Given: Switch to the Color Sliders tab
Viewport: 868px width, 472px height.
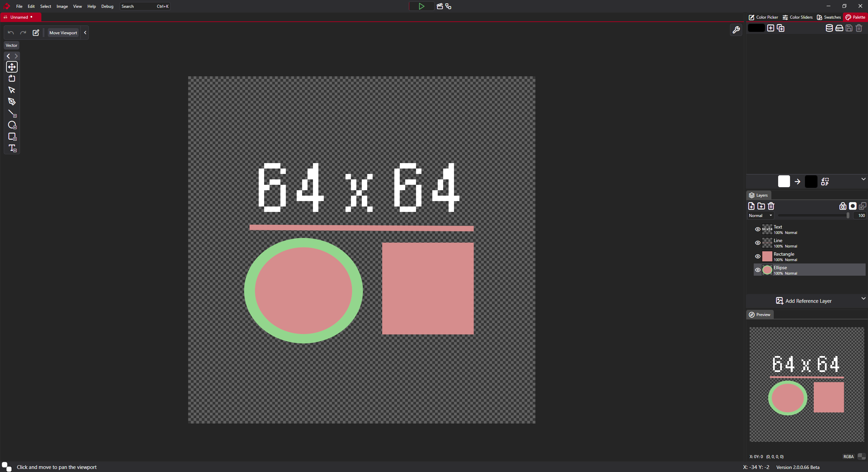Looking at the screenshot, I should (x=797, y=17).
